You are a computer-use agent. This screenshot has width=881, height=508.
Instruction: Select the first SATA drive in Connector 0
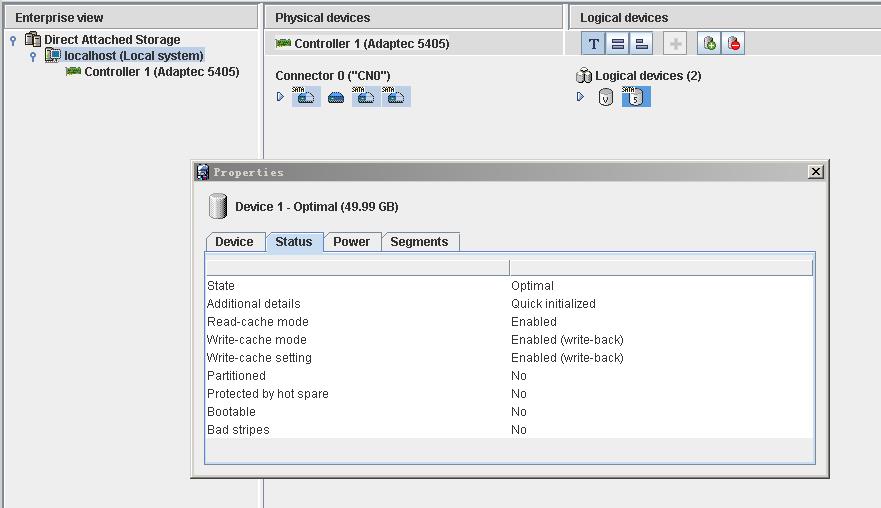coord(306,97)
